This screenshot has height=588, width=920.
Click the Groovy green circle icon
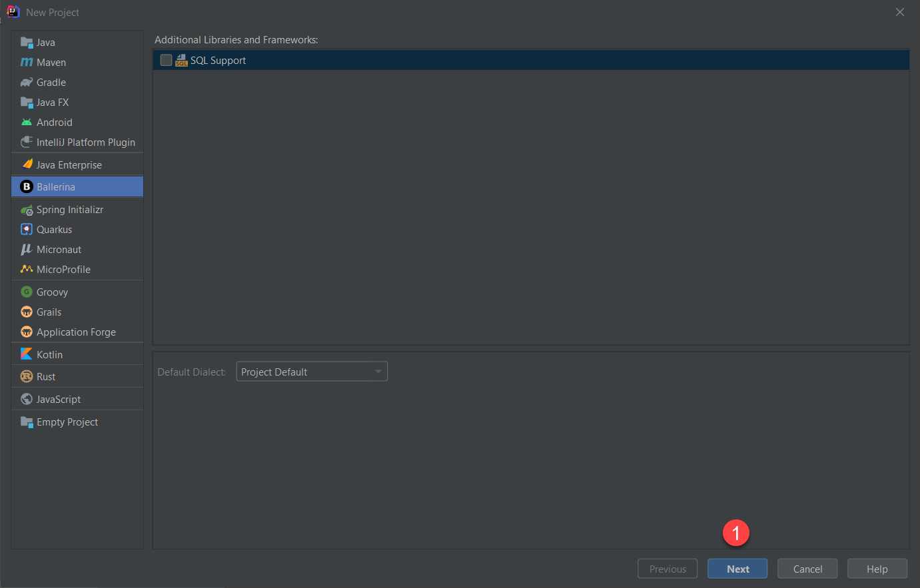pos(27,292)
